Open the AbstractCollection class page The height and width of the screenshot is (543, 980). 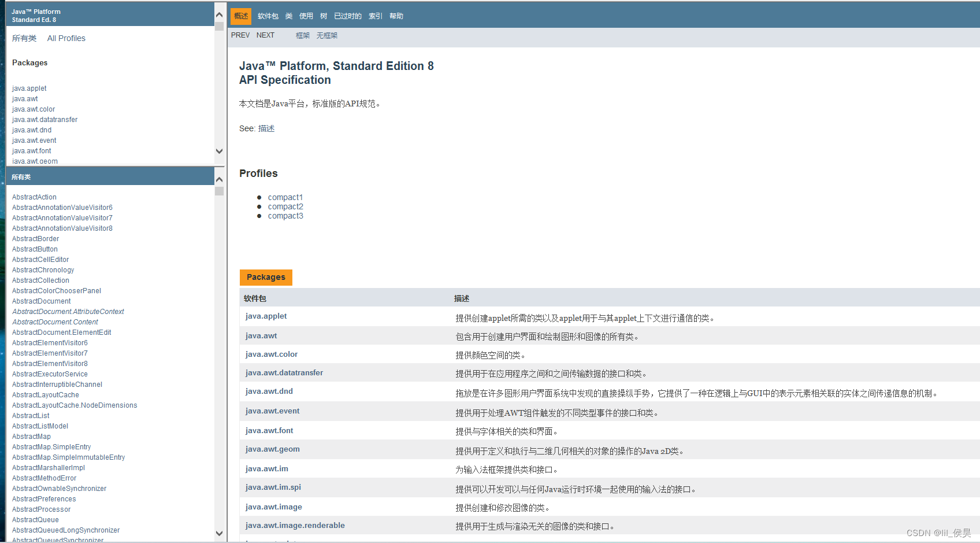point(40,280)
